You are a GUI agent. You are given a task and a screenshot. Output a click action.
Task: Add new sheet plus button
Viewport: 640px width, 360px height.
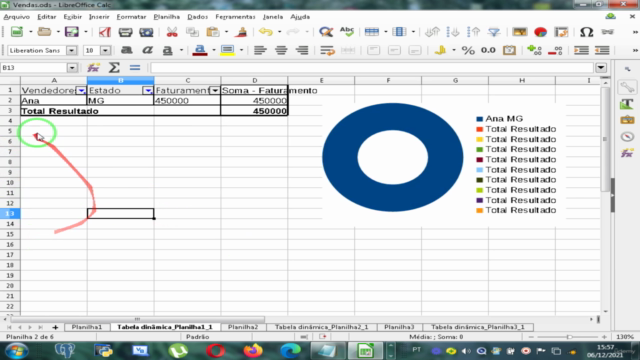tap(55, 327)
